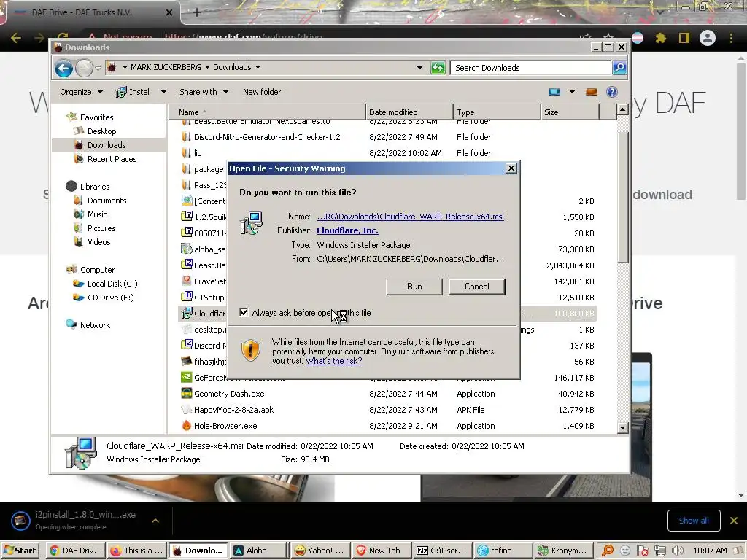The height and width of the screenshot is (560, 747).
Task: Refresh the Downloads folder view
Action: click(x=438, y=68)
